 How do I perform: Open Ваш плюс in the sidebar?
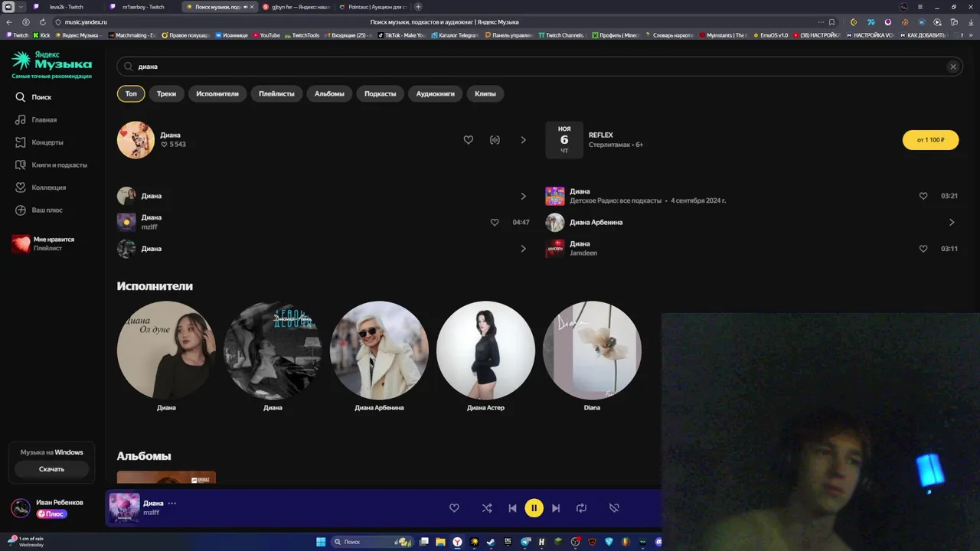point(38,210)
